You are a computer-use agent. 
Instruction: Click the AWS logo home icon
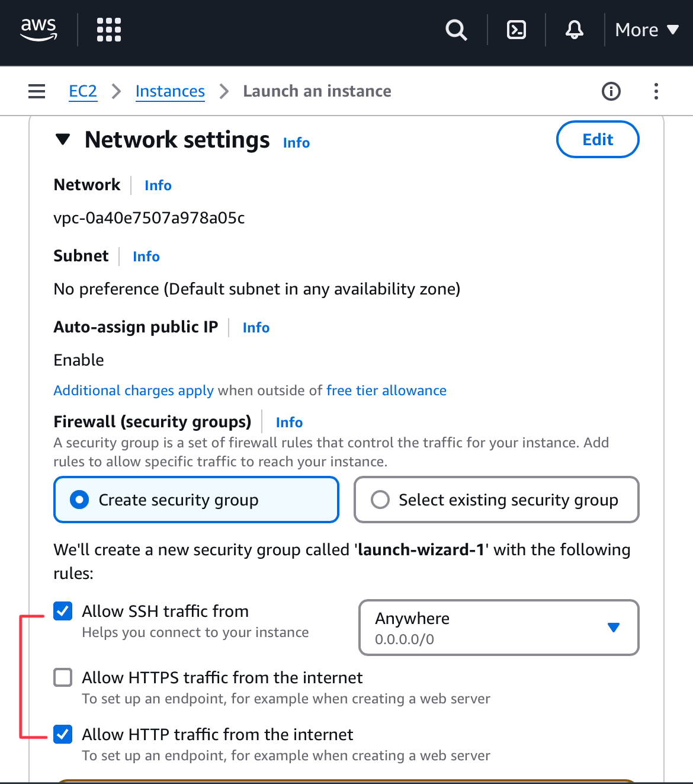pos(38,29)
